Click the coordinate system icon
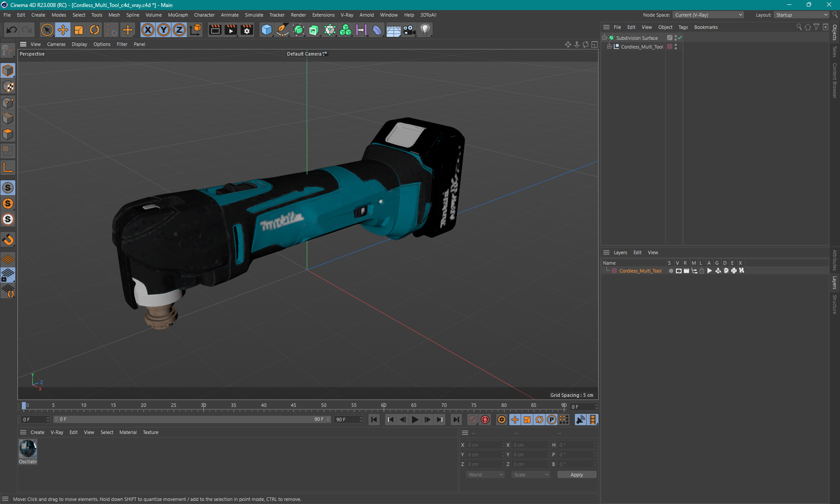This screenshot has height=504, width=840. pyautogui.click(x=196, y=30)
